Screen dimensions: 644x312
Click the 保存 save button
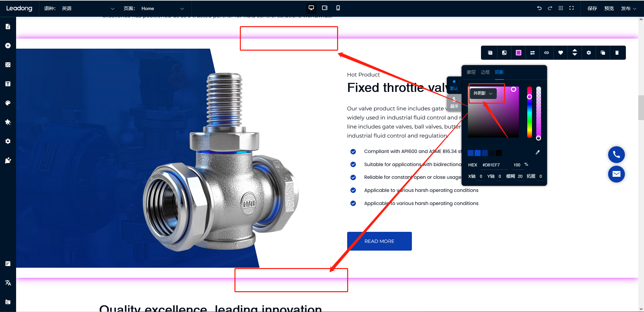[x=592, y=8]
